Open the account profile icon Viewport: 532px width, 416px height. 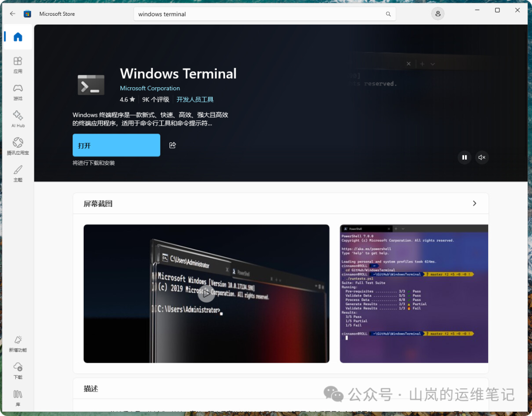click(x=437, y=13)
